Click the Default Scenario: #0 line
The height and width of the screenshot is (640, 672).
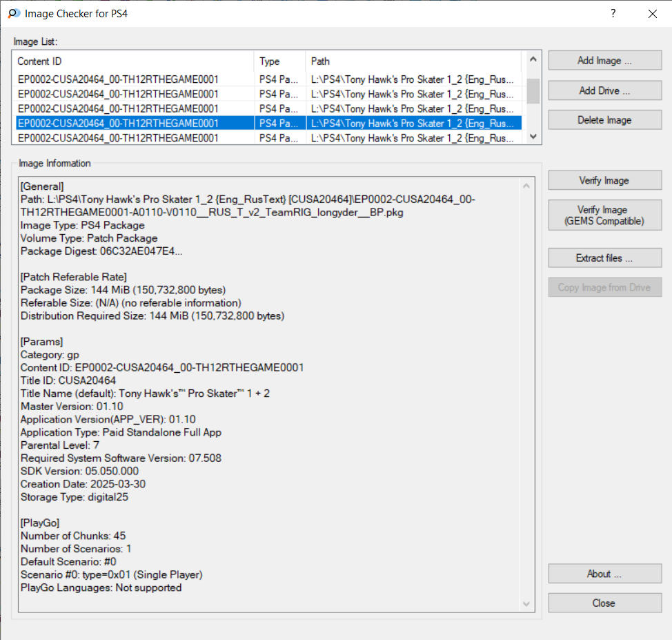point(68,562)
